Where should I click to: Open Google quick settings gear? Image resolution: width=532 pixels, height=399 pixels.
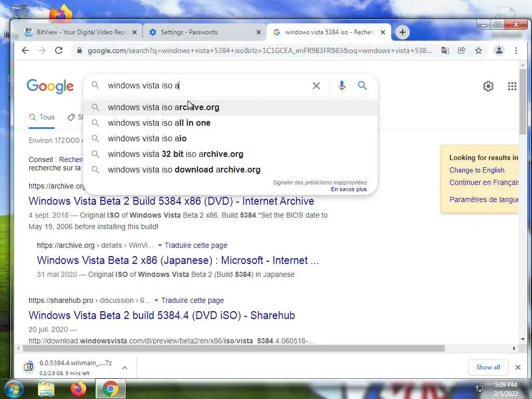click(x=488, y=86)
